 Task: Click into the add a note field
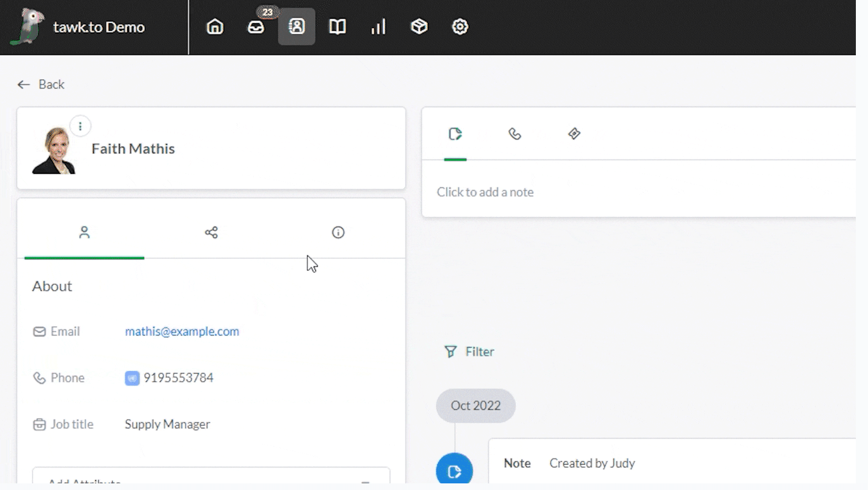[485, 192]
